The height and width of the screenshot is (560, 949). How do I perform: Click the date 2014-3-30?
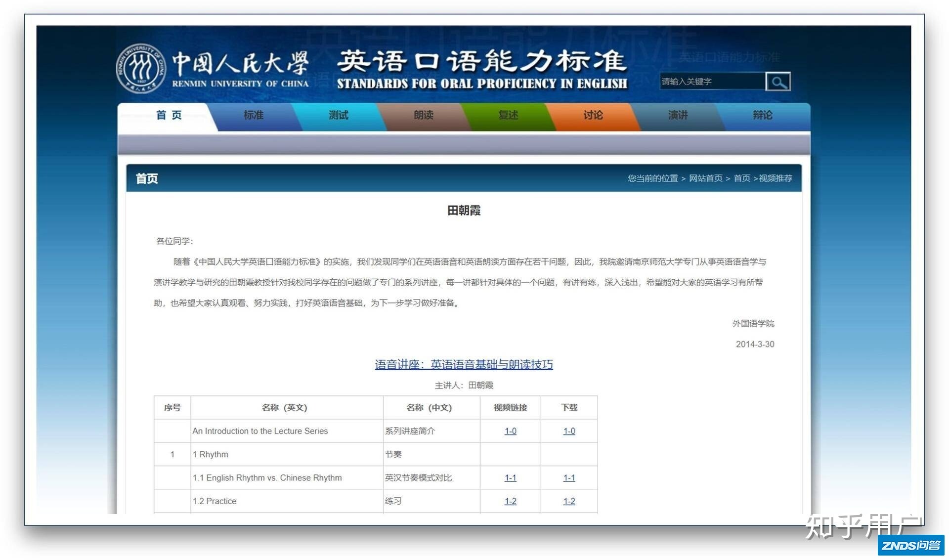point(755,345)
